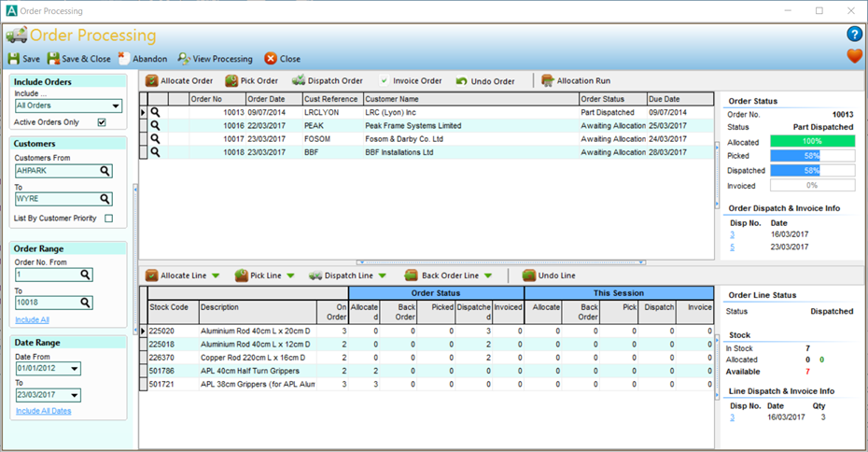Open the Date From date picker dropdown
Viewport: 868px width, 452px height.
(x=75, y=368)
